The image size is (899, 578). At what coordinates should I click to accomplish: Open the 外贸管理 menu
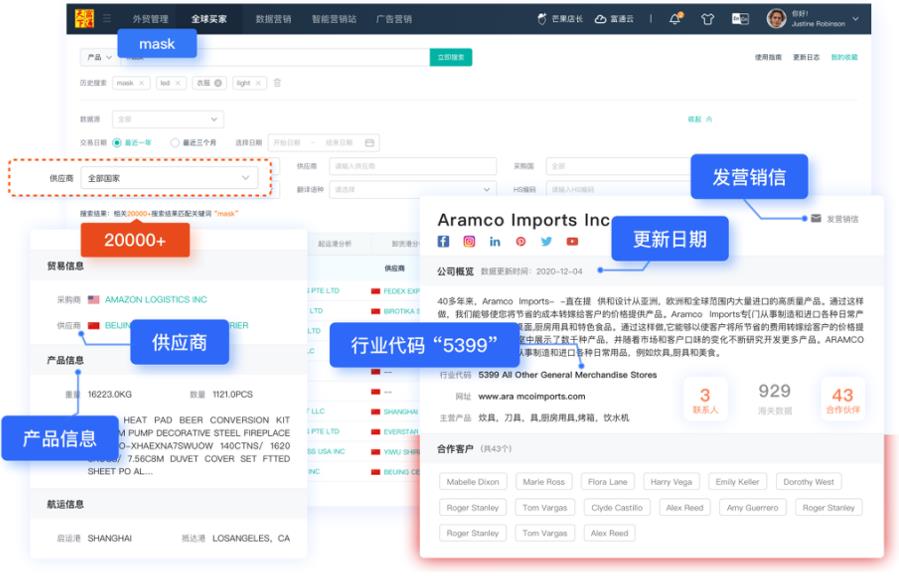point(150,19)
